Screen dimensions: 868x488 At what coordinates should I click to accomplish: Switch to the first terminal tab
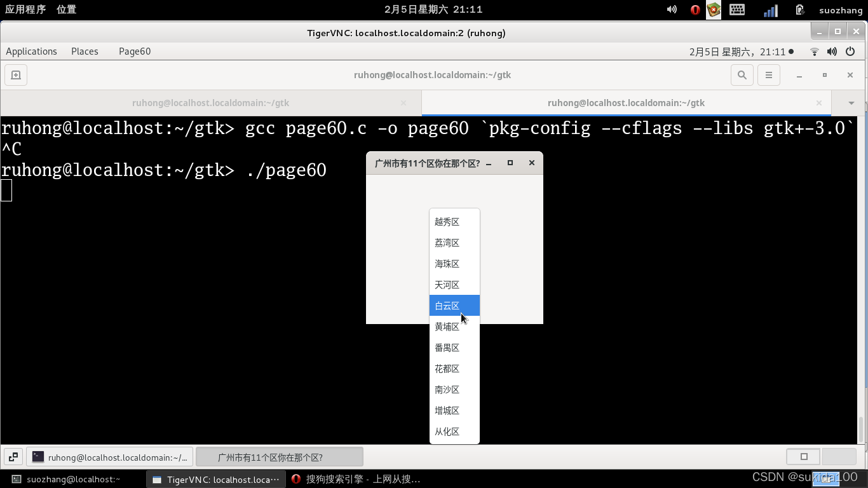coord(210,103)
